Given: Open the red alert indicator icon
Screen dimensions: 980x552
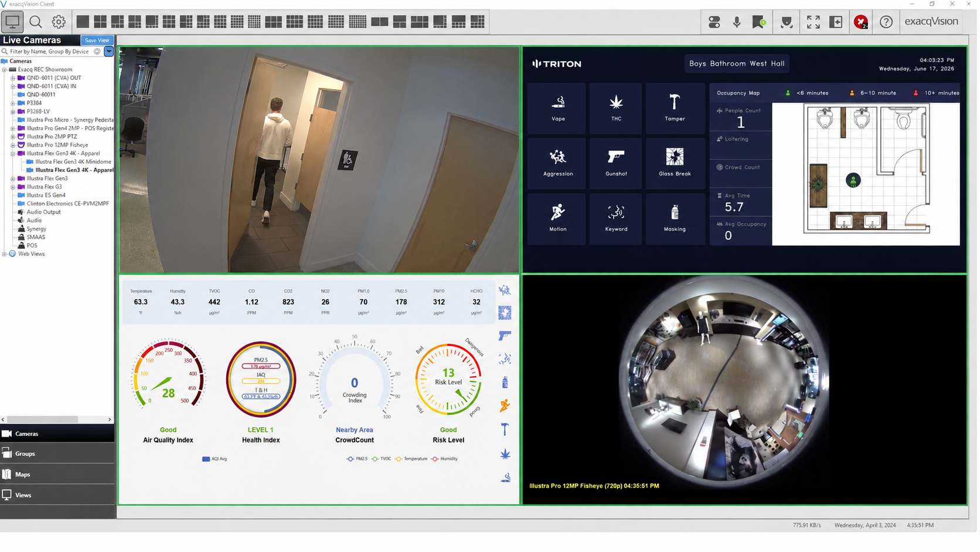Looking at the screenshot, I should (860, 22).
